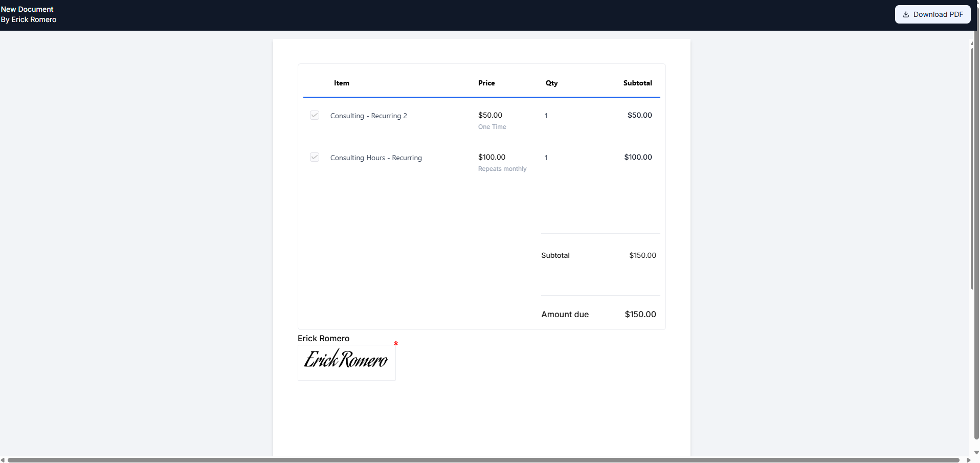Click the "Subtotal" column header
Image resolution: width=980 pixels, height=463 pixels.
pyautogui.click(x=637, y=83)
